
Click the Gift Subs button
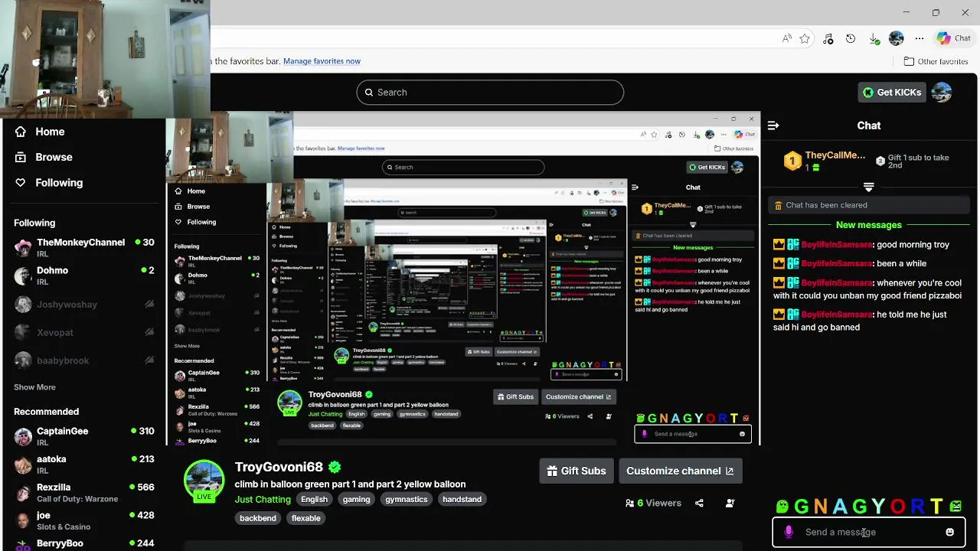pyautogui.click(x=577, y=471)
